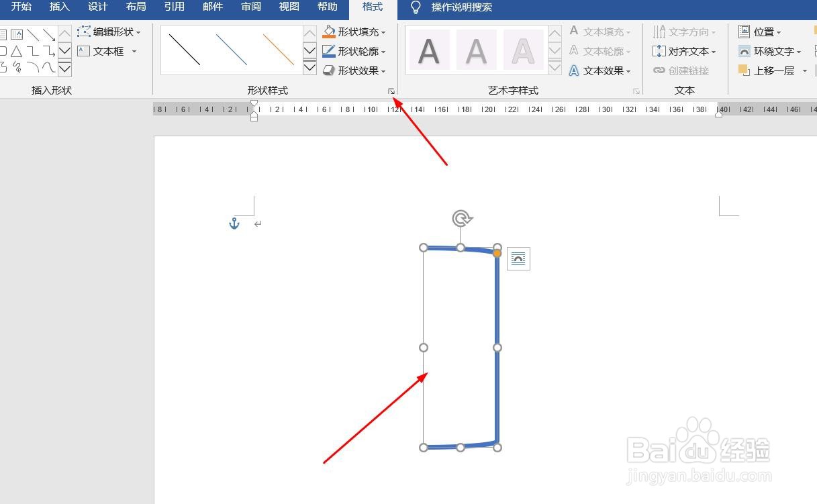This screenshot has width=817, height=504.
Task: Open the 艺术字样式 dialog launcher
Action: click(636, 91)
